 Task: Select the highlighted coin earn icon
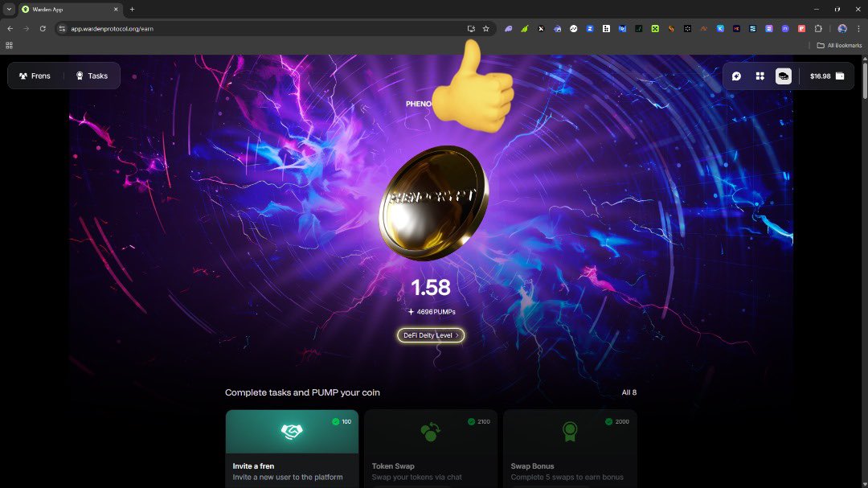[x=784, y=76]
